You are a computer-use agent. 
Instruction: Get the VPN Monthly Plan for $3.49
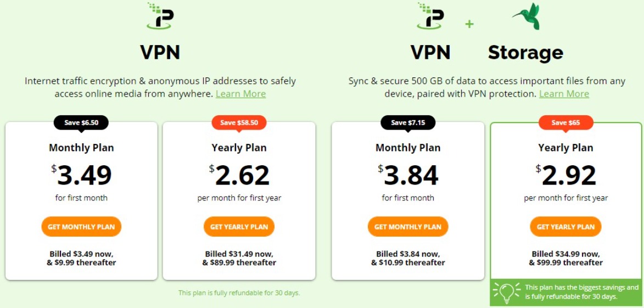(81, 227)
